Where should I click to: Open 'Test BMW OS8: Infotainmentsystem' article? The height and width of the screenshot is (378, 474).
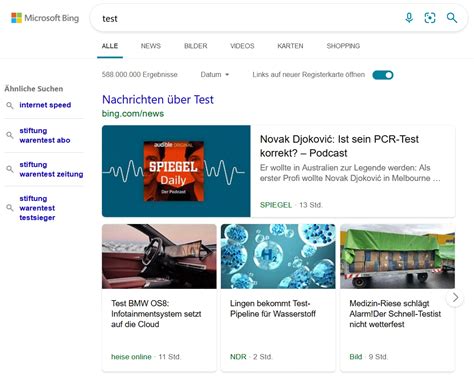click(156, 314)
